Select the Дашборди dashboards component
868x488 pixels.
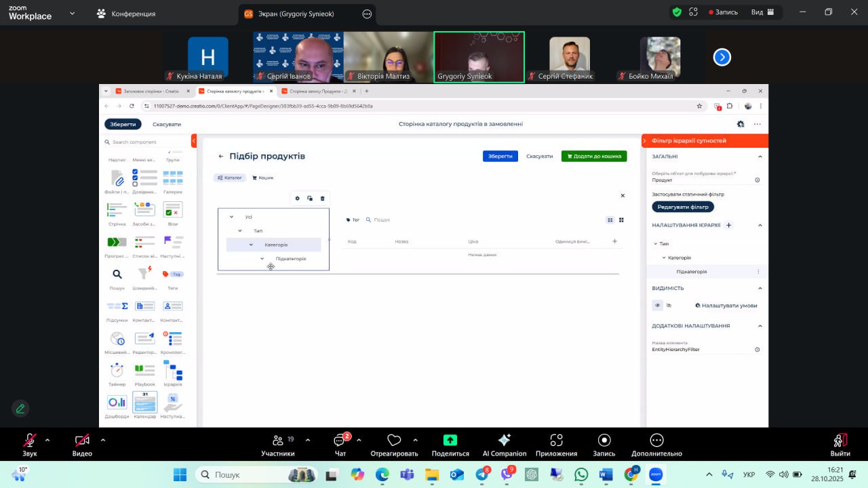coord(117,402)
